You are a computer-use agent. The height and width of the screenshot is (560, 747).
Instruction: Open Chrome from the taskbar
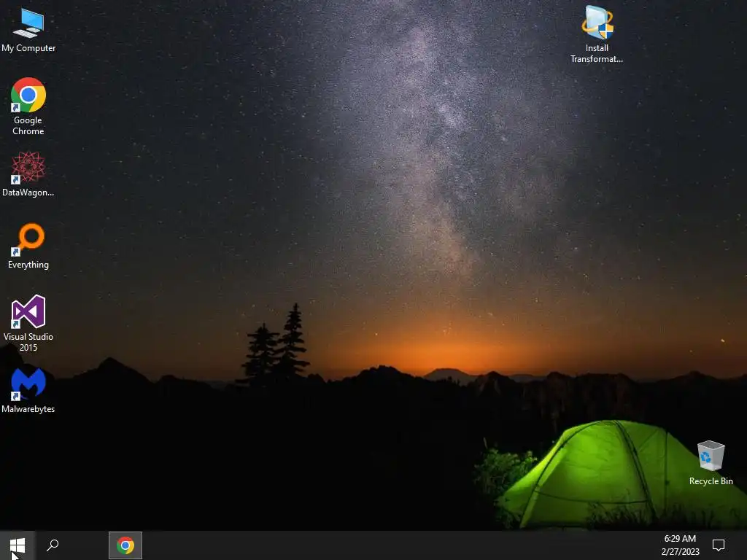point(125,545)
